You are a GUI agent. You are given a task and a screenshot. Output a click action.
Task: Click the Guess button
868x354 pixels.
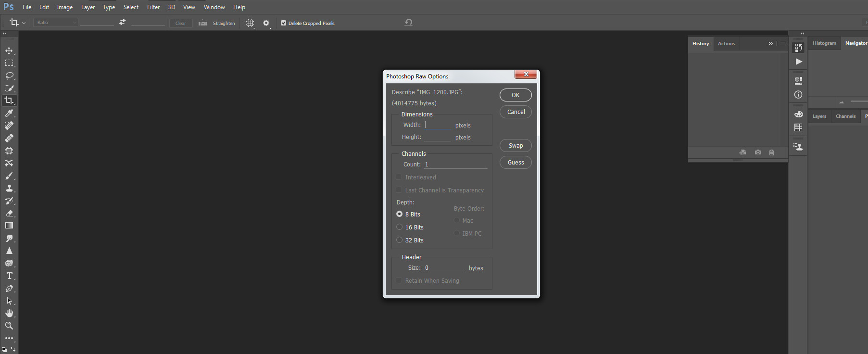[x=516, y=162]
